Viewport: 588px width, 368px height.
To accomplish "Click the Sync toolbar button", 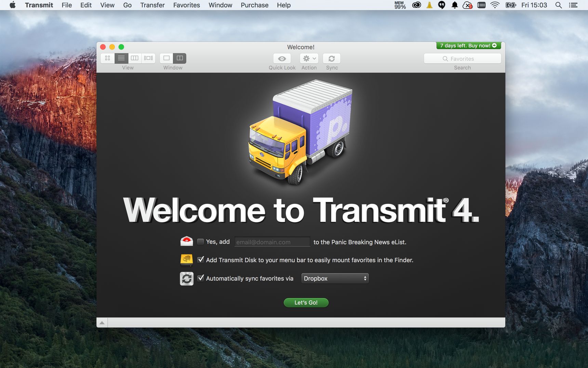I will 332,59.
